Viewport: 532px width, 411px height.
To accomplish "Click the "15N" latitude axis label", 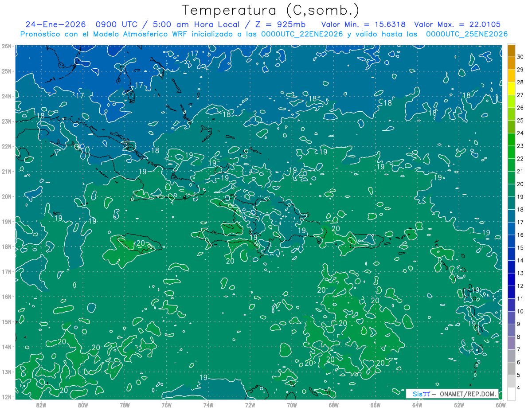I will (7, 322).
